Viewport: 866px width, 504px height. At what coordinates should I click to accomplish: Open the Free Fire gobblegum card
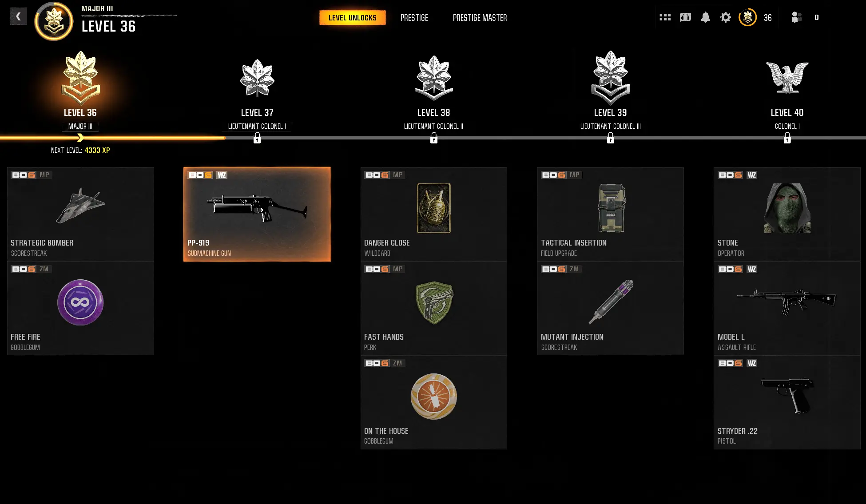click(80, 308)
